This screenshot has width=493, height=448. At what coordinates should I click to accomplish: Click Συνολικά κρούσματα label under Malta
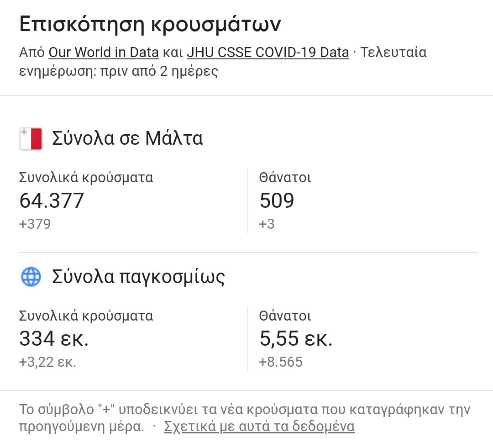86,178
